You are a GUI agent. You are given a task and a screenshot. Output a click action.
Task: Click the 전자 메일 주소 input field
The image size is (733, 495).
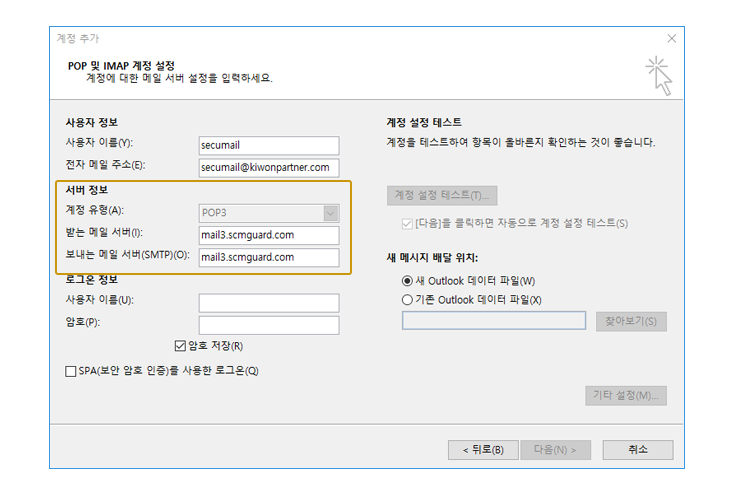click(269, 167)
